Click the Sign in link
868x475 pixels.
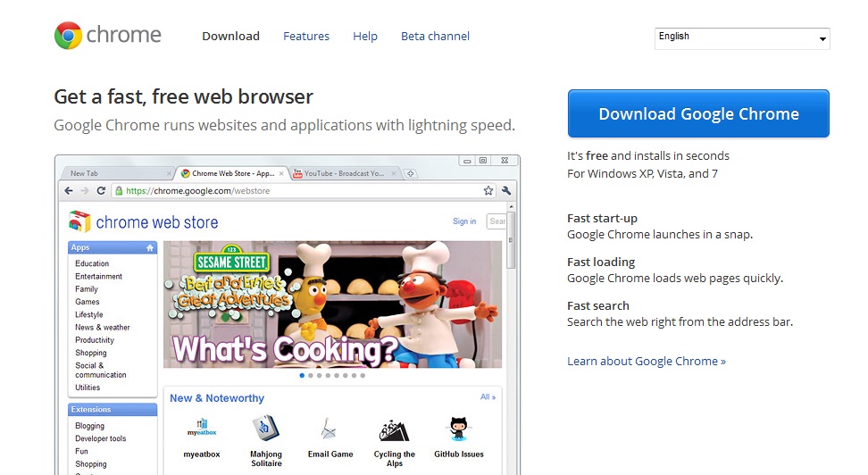coord(464,221)
